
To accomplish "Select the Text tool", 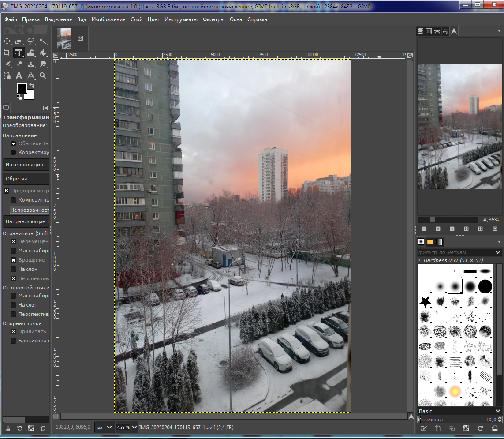I will [x=19, y=76].
